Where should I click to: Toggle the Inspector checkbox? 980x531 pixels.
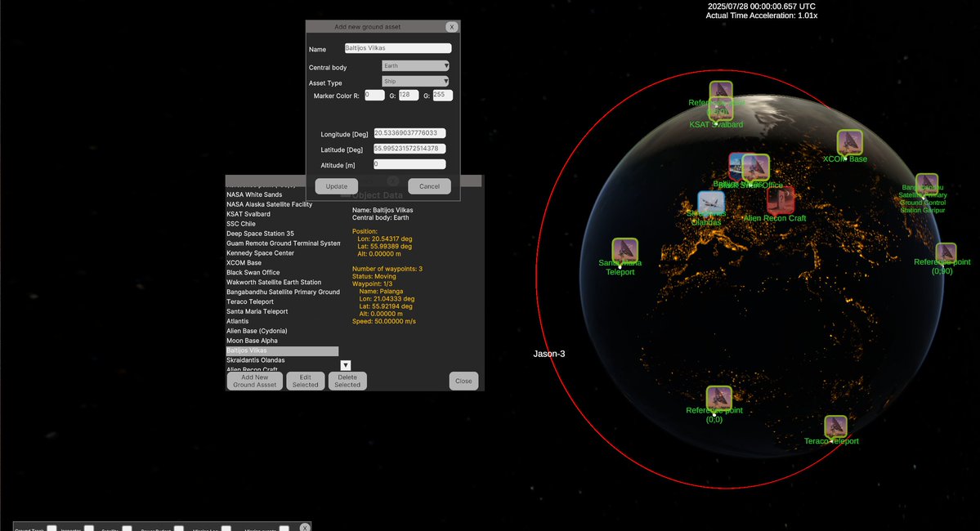(x=88, y=528)
